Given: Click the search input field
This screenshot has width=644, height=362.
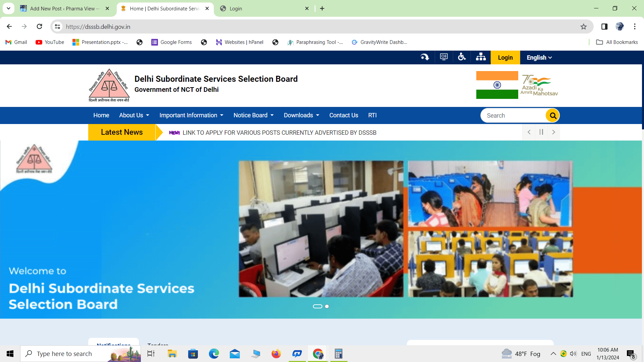Looking at the screenshot, I should (515, 115).
